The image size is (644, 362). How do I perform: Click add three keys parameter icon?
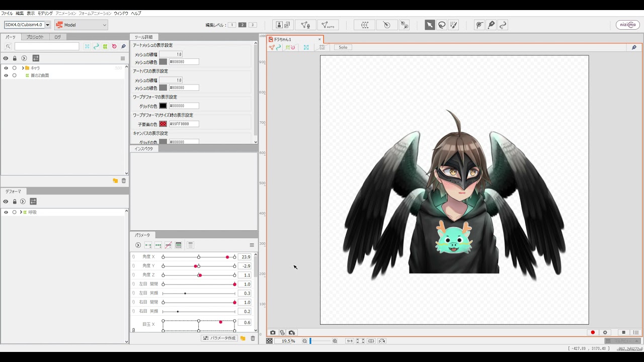(x=158, y=245)
